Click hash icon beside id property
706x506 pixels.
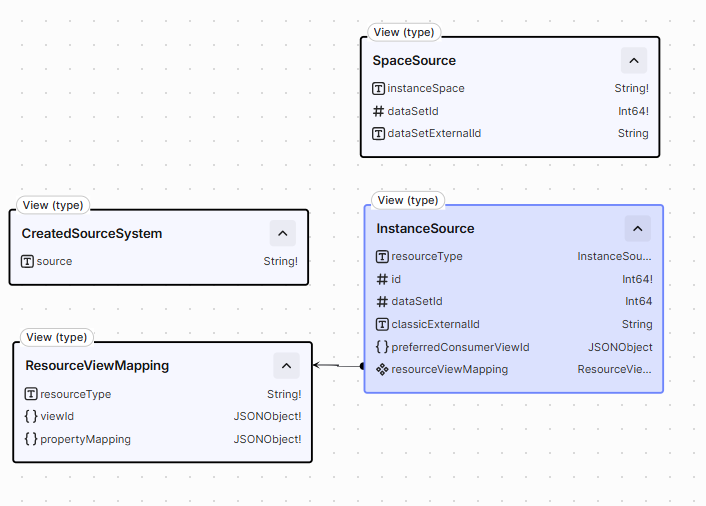pos(382,280)
